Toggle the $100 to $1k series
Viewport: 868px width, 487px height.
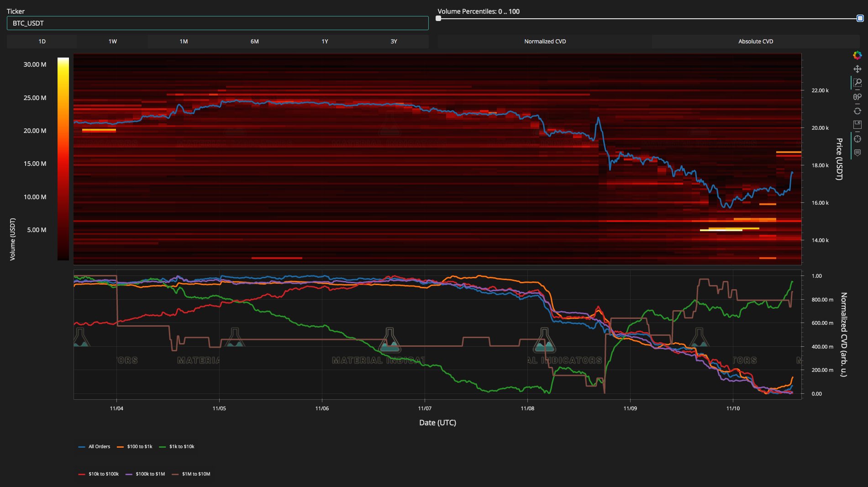139,446
